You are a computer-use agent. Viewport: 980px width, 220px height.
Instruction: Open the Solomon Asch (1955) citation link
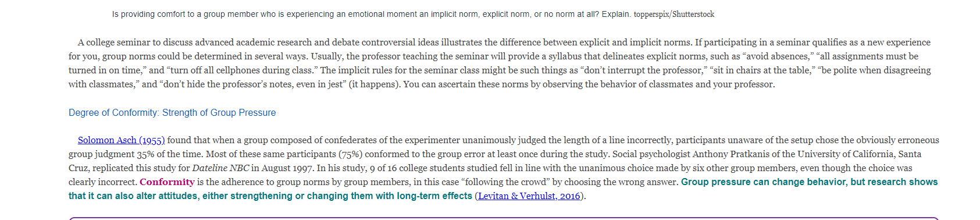point(122,140)
